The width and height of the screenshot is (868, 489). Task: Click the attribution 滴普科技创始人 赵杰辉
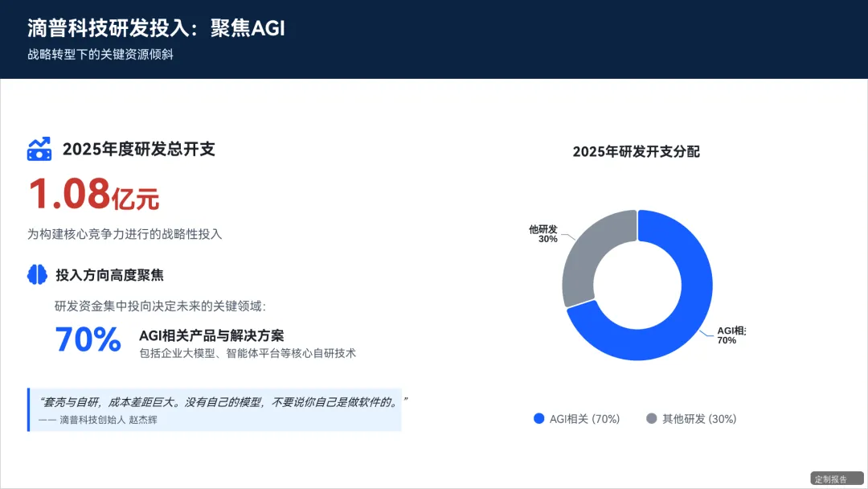(108, 420)
